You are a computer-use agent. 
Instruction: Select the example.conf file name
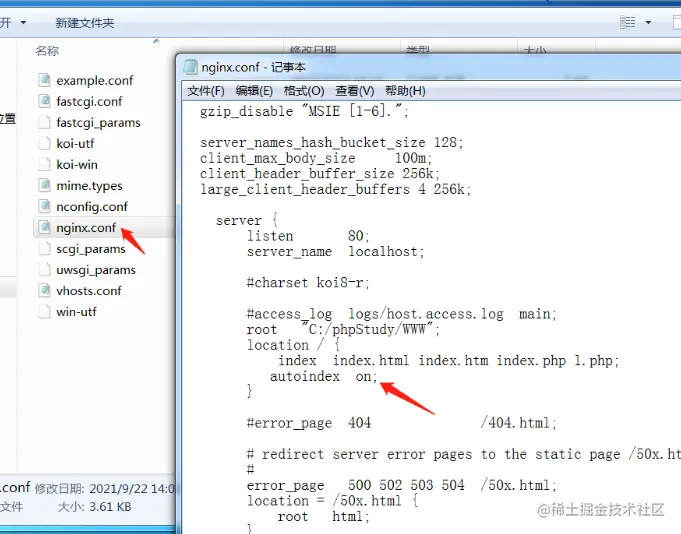tap(95, 81)
